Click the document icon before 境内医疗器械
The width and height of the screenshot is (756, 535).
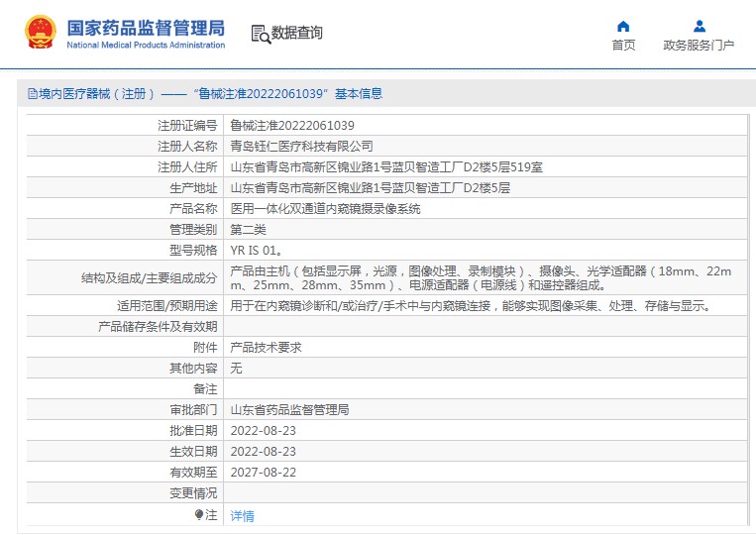pyautogui.click(x=33, y=93)
